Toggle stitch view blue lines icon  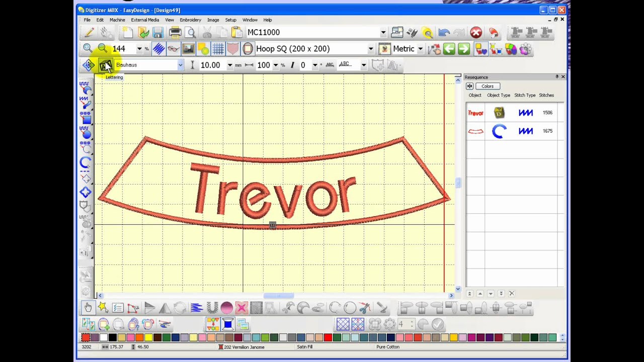(x=158, y=49)
